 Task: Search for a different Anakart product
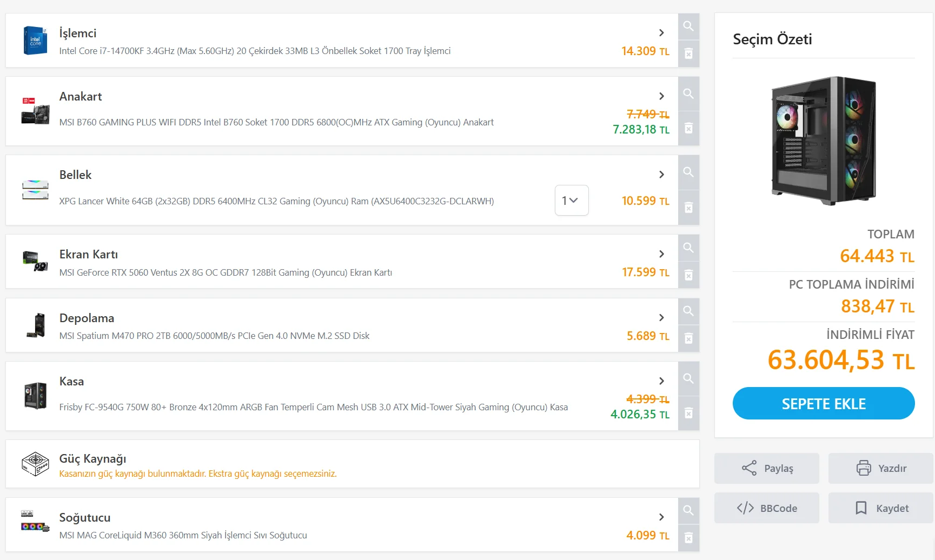pyautogui.click(x=688, y=94)
